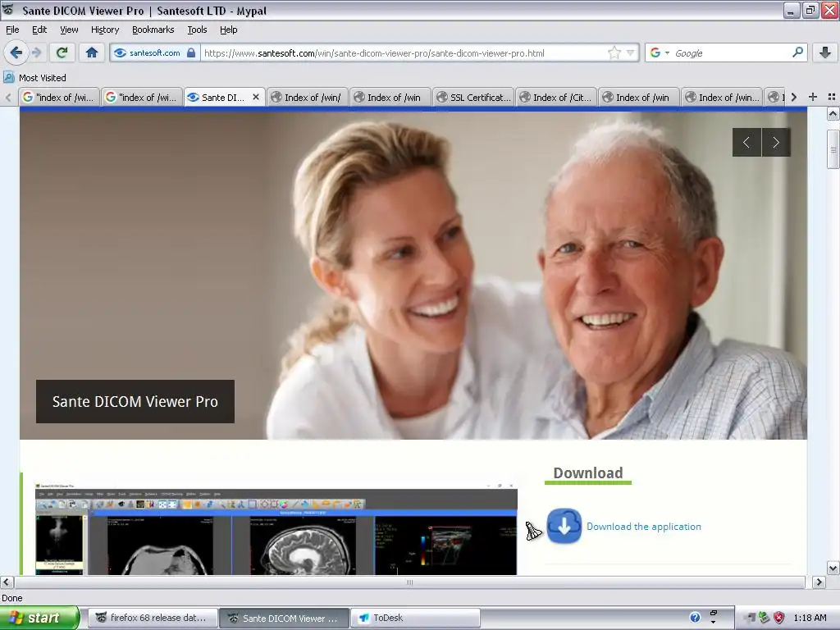This screenshot has width=840, height=630.
Task: Click the green network tray icon
Action: [x=764, y=618]
